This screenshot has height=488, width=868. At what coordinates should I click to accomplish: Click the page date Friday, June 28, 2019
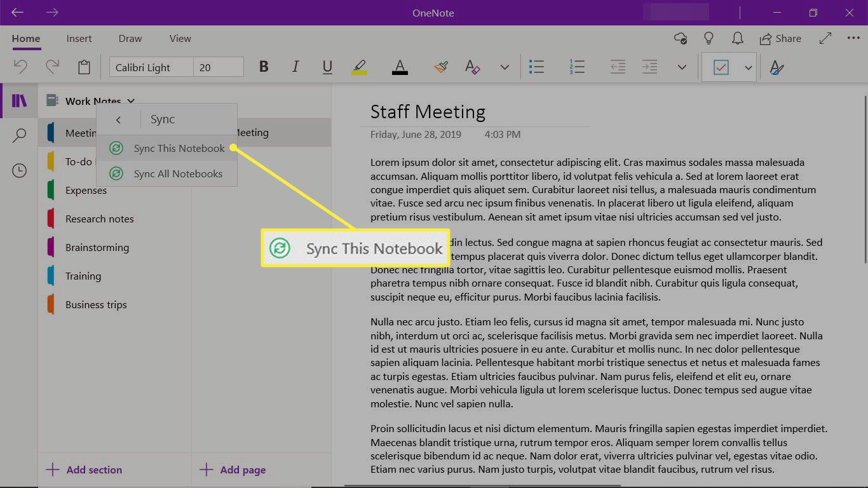click(x=416, y=135)
